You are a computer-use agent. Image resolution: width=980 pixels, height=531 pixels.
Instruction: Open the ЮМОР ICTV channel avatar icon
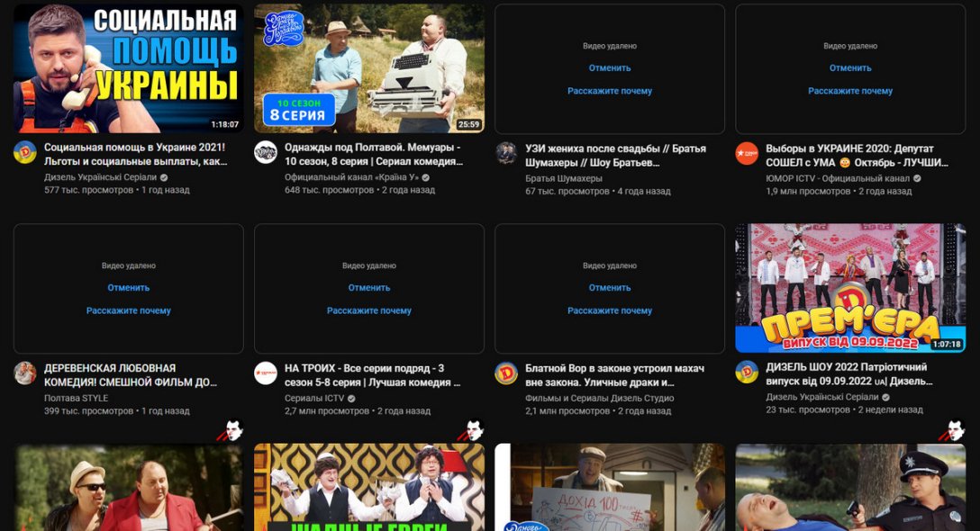coord(747,153)
